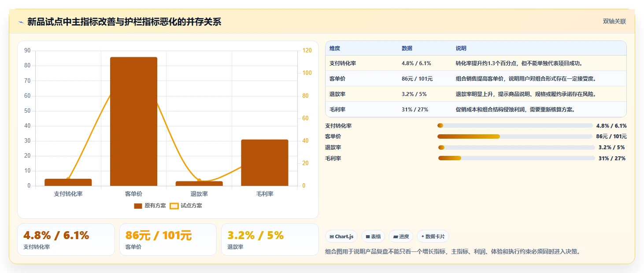Click the 退款率 progress bar
The image size is (644, 273).
pos(516,147)
